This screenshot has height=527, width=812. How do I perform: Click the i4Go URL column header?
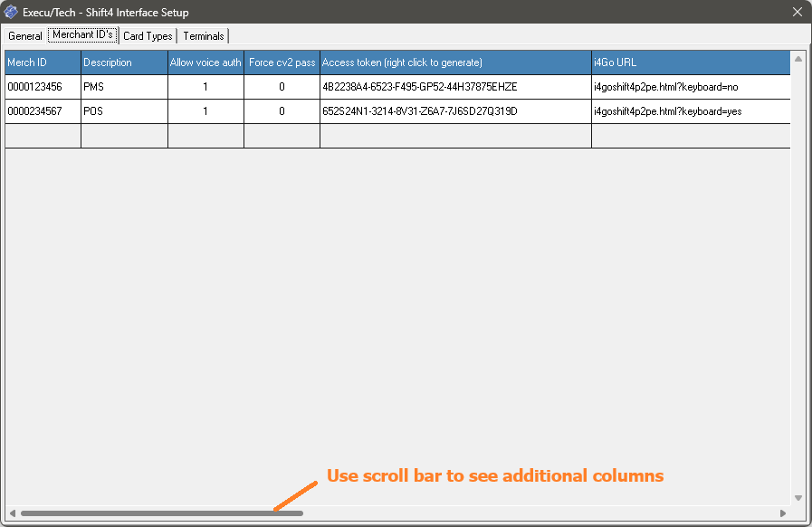(691, 62)
